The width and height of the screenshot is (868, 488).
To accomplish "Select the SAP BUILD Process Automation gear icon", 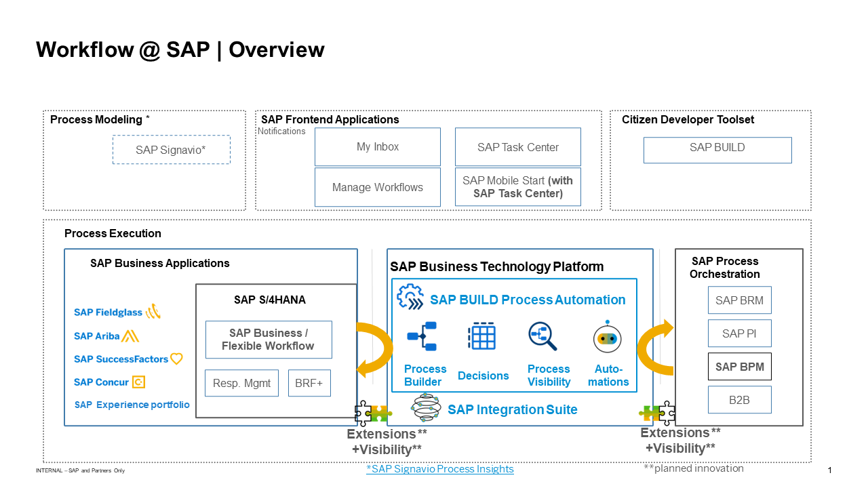I will click(410, 297).
